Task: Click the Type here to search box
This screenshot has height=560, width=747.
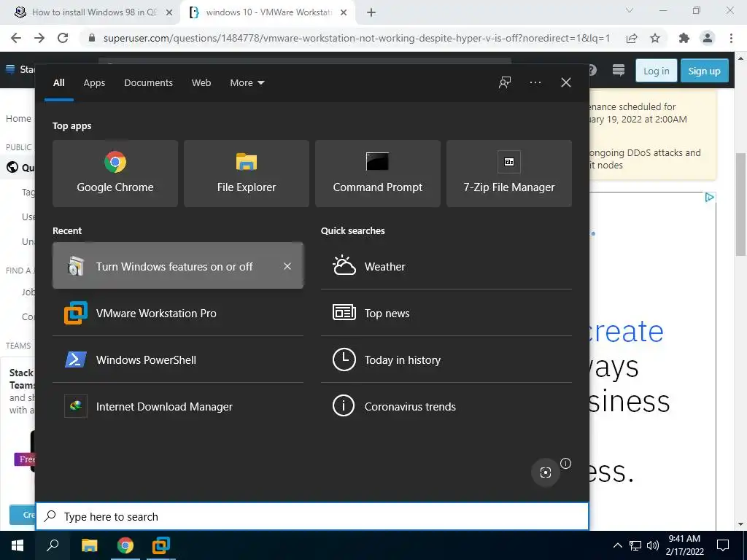Action: coord(312,516)
